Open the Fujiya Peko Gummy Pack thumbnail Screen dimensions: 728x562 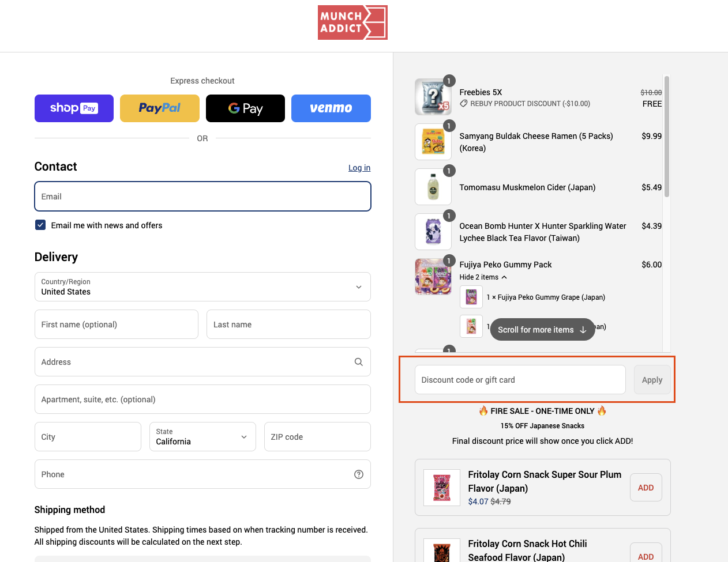[x=433, y=277]
